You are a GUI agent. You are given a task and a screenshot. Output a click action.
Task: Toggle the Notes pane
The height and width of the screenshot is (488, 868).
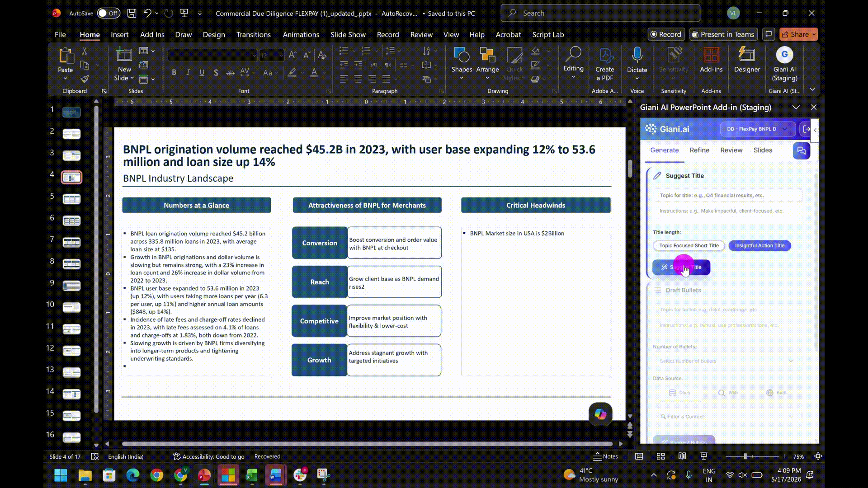pyautogui.click(x=605, y=456)
